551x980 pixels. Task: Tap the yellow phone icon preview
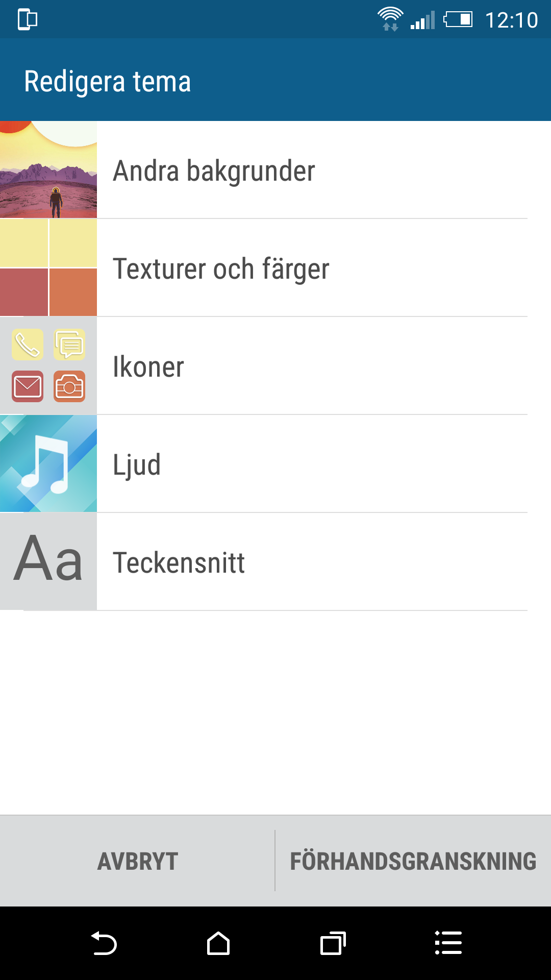[x=28, y=345]
